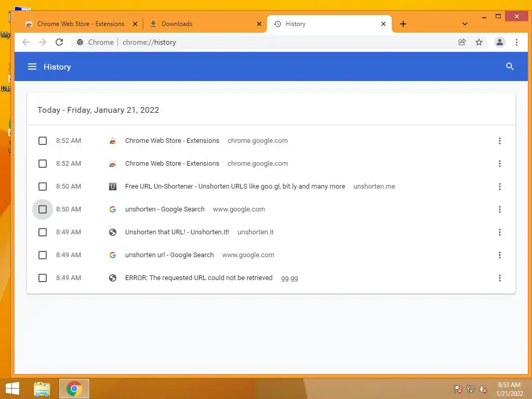Image resolution: width=532 pixels, height=399 pixels.
Task: Open the Chrome three-dot main menu
Action: (516, 42)
